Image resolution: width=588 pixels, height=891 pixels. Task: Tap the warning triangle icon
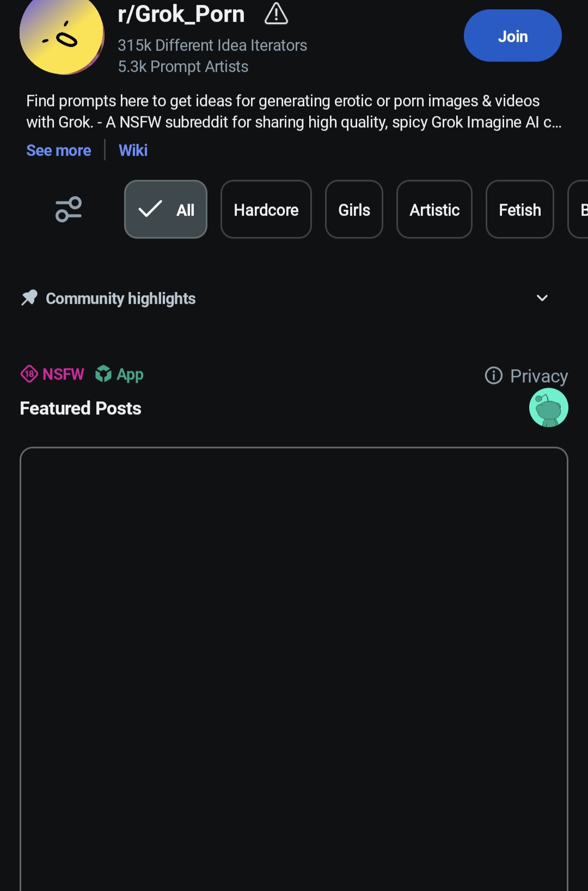click(x=276, y=14)
